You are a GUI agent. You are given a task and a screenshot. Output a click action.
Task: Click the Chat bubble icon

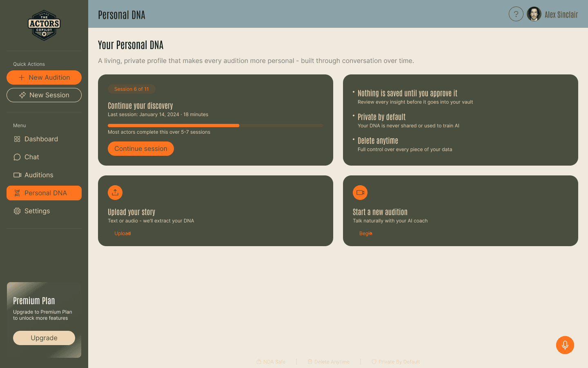[17, 157]
